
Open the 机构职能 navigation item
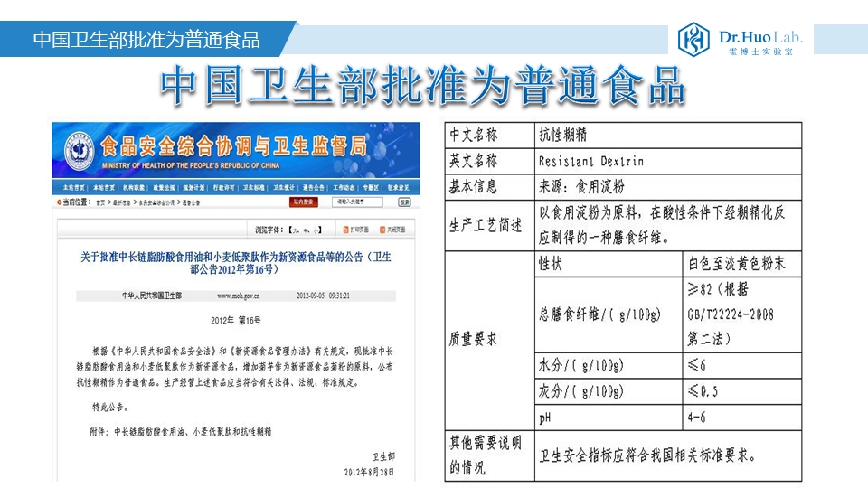pos(134,188)
